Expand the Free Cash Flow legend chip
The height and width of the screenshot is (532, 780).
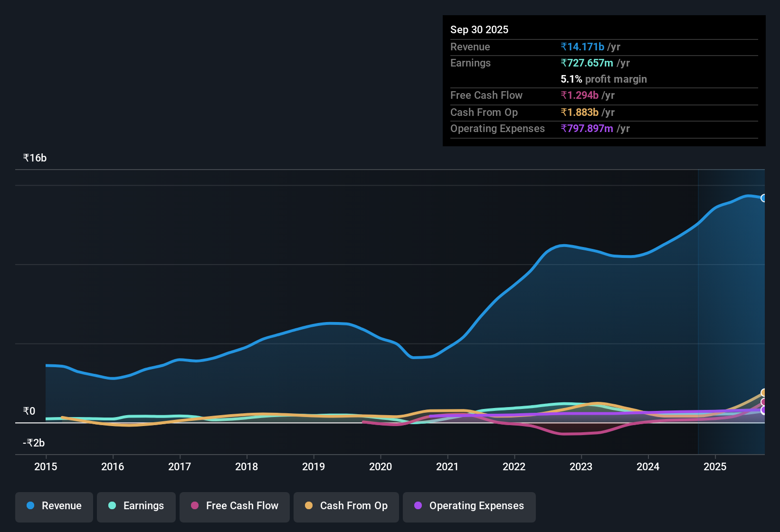234,505
